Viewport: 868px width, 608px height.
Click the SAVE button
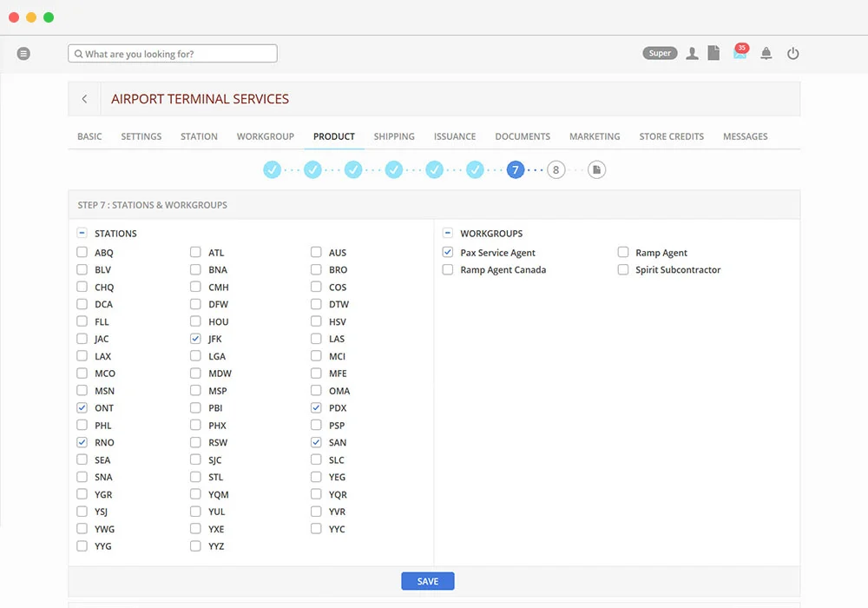[x=427, y=580]
